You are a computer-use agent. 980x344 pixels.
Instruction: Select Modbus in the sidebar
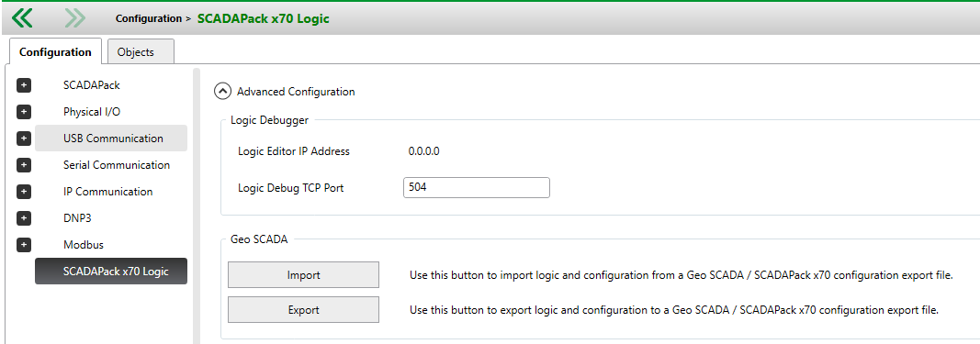[x=84, y=245]
